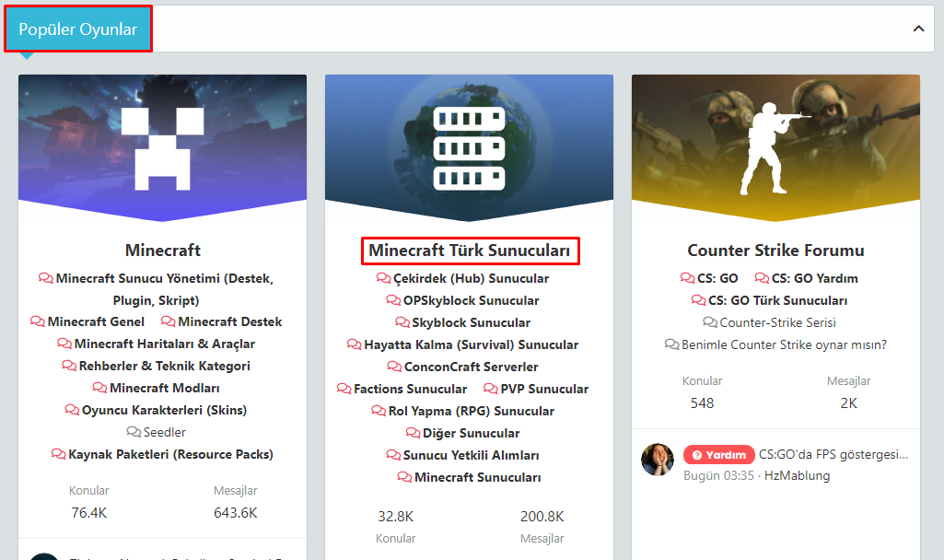
Task: Open the CS: GO Yardım subforum
Action: click(814, 279)
